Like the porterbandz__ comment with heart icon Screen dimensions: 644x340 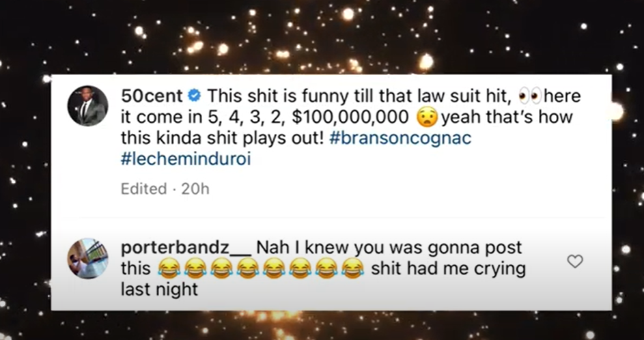click(574, 261)
